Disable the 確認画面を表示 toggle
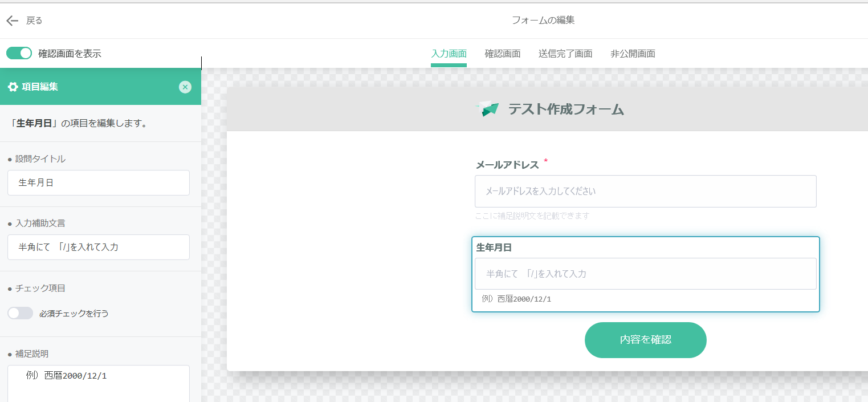The image size is (868, 402). click(19, 52)
